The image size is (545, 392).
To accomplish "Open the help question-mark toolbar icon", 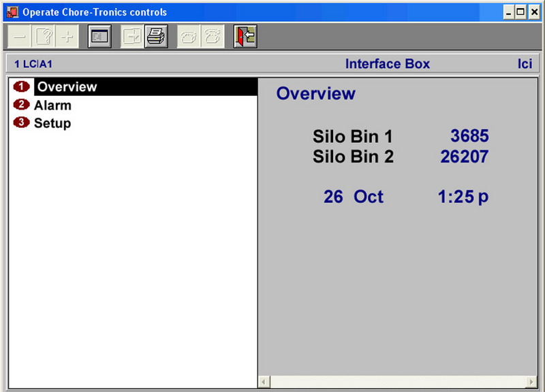I will (x=44, y=37).
